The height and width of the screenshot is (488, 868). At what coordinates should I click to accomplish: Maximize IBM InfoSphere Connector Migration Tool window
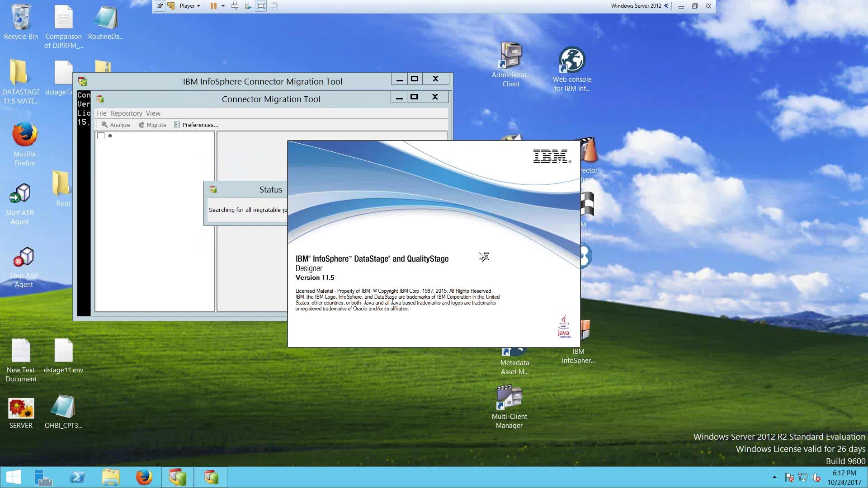tap(415, 79)
